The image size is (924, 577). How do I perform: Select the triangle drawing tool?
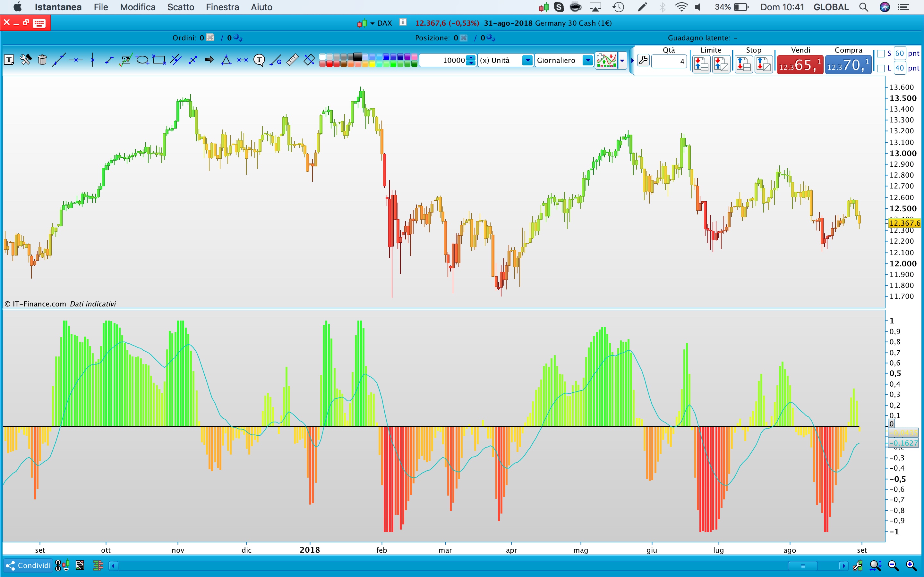(x=226, y=60)
